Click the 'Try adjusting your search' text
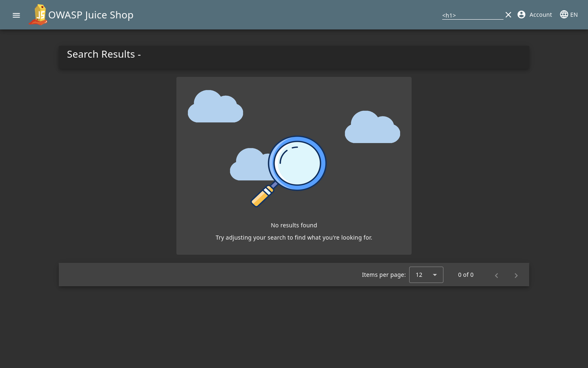The height and width of the screenshot is (368, 588). pos(294,238)
